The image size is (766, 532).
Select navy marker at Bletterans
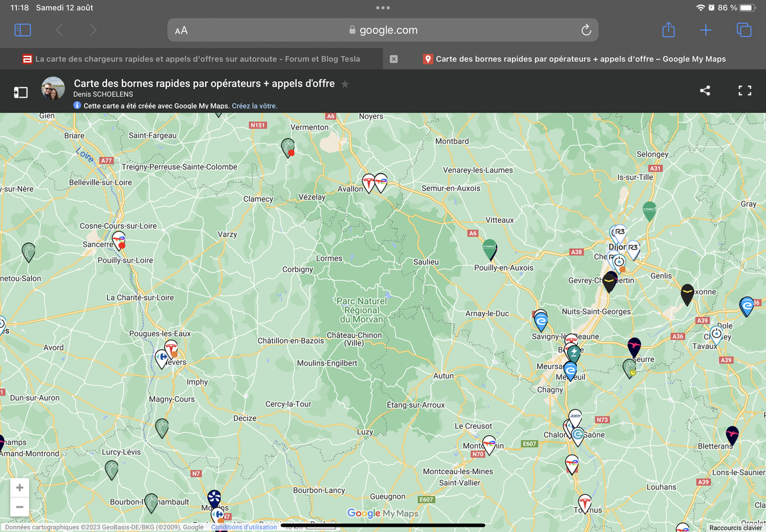coord(732,436)
